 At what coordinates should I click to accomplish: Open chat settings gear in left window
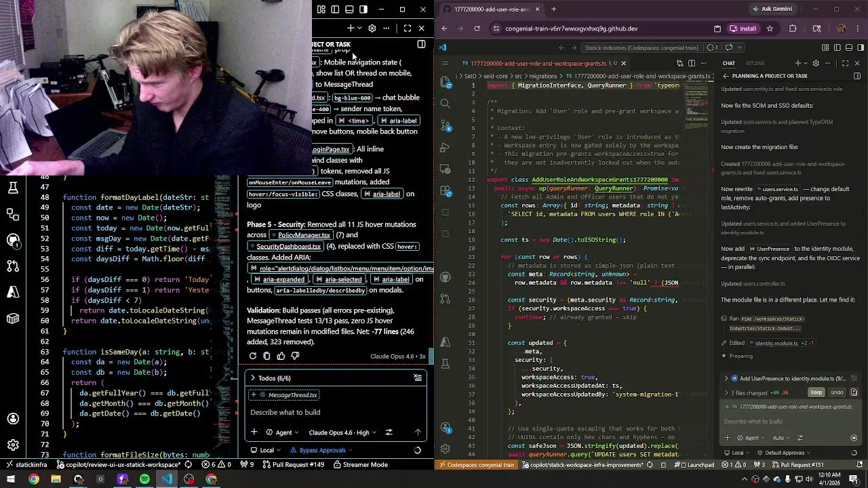(x=372, y=28)
